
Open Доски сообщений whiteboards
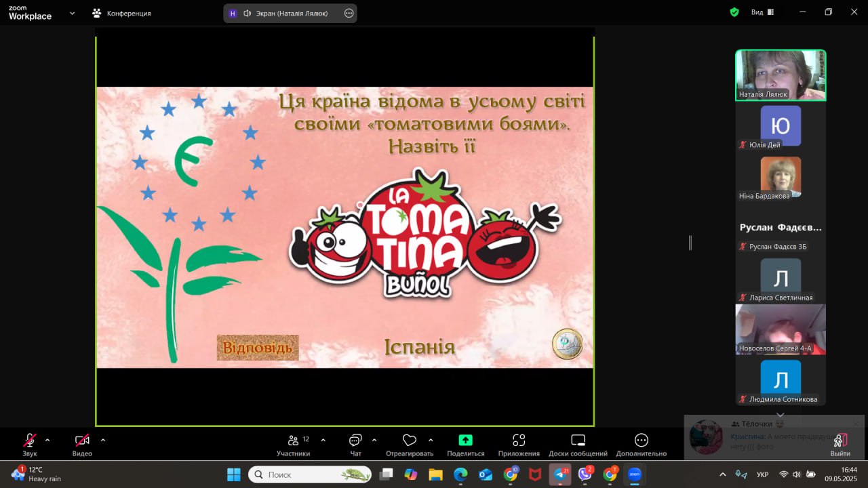(x=578, y=445)
